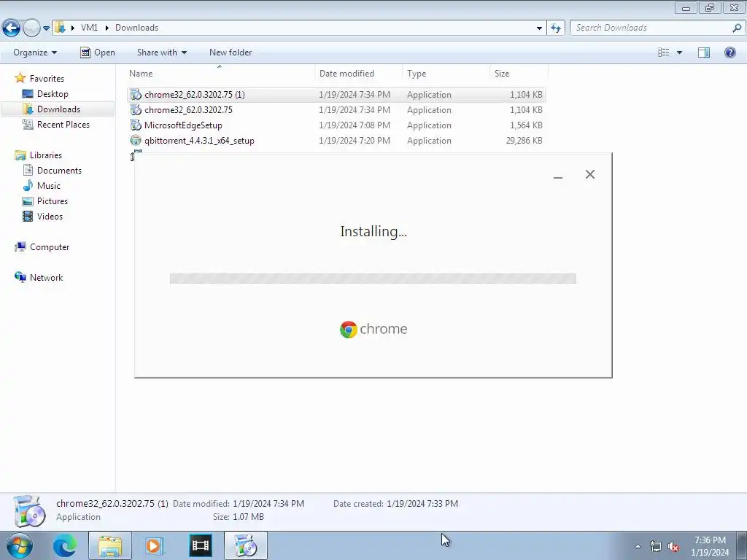
Task: Click the 29,286 KB size cell
Action: [x=524, y=141]
